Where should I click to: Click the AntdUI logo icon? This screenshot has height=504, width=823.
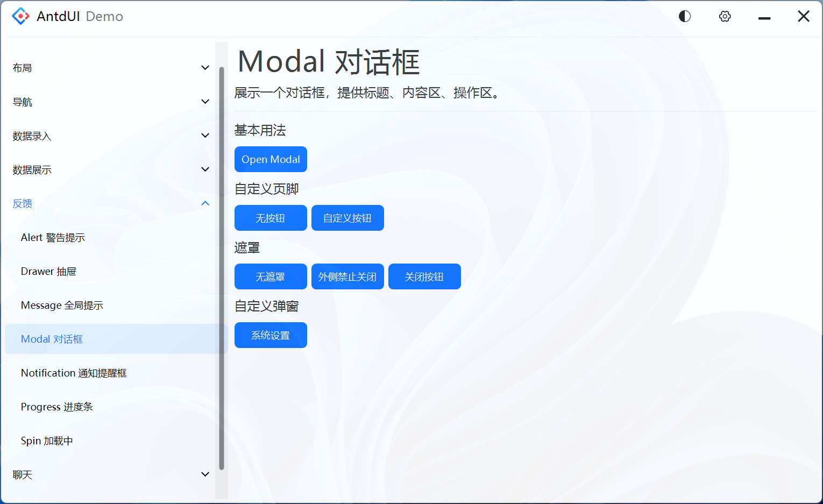[20, 16]
